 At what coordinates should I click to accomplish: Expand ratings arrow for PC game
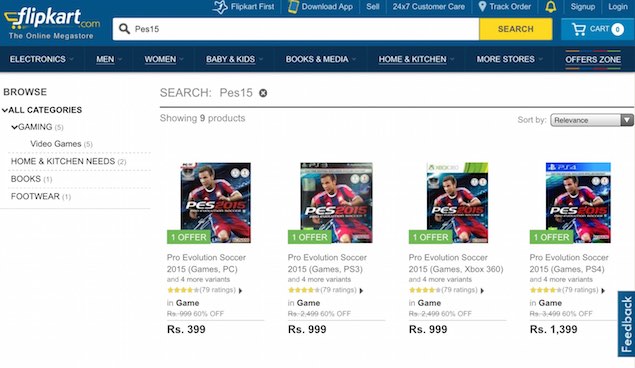[x=240, y=291]
